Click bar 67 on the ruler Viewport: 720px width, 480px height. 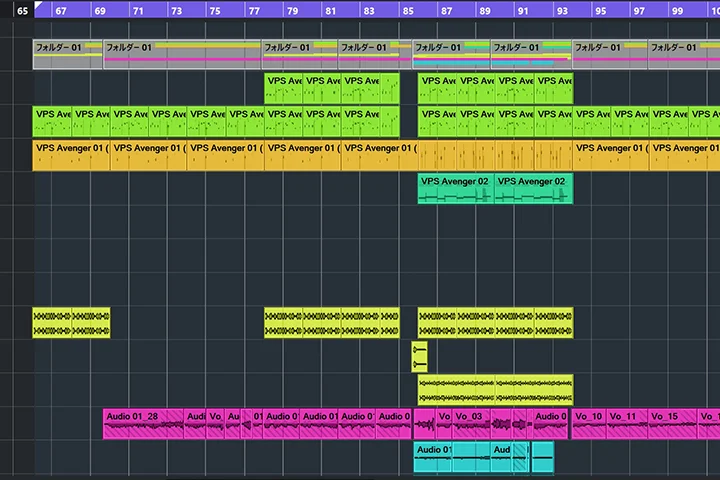[x=61, y=11]
